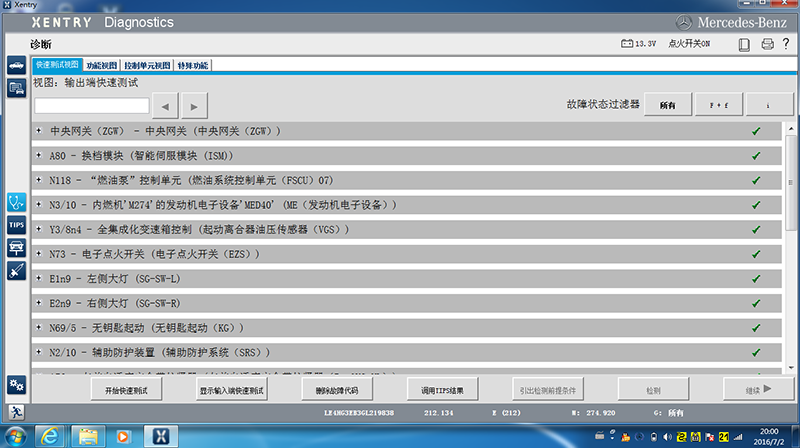The height and width of the screenshot is (448, 800).
Task: Set fault filter to F + f
Action: click(718, 105)
